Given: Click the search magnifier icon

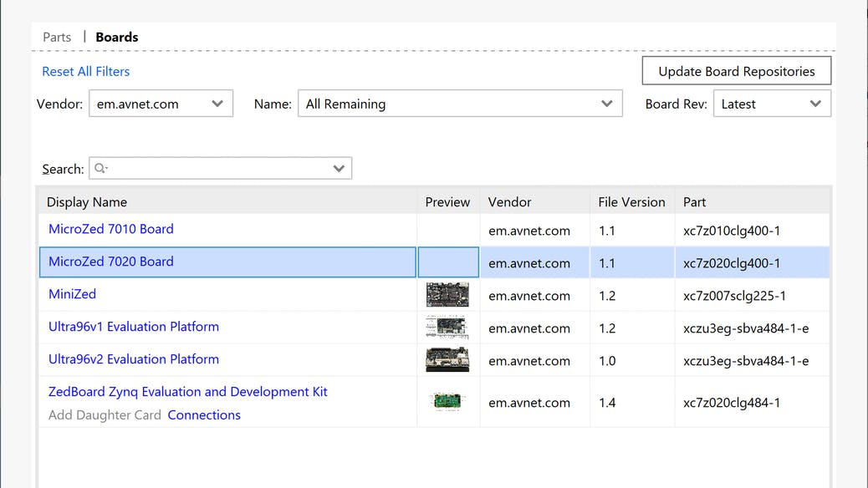Looking at the screenshot, I should pyautogui.click(x=100, y=169).
